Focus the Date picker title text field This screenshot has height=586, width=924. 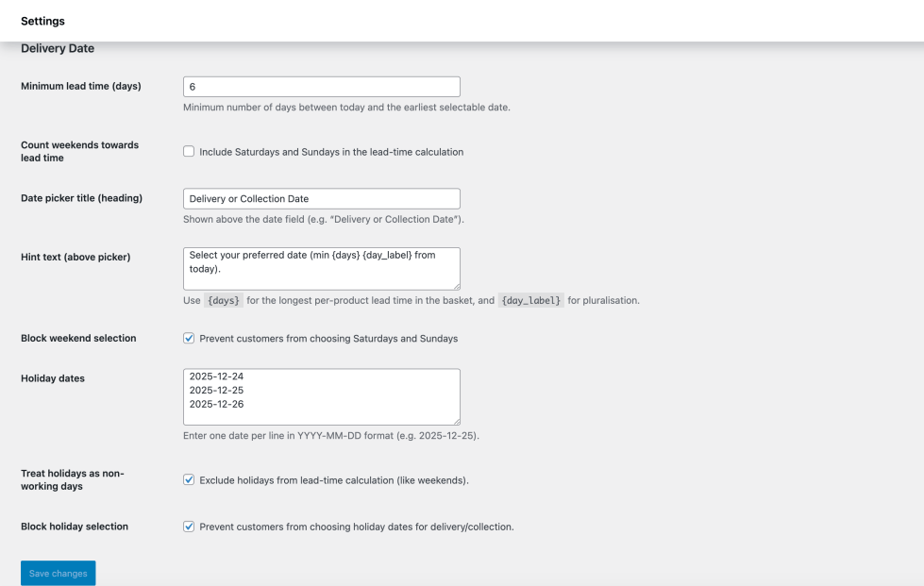coord(321,199)
